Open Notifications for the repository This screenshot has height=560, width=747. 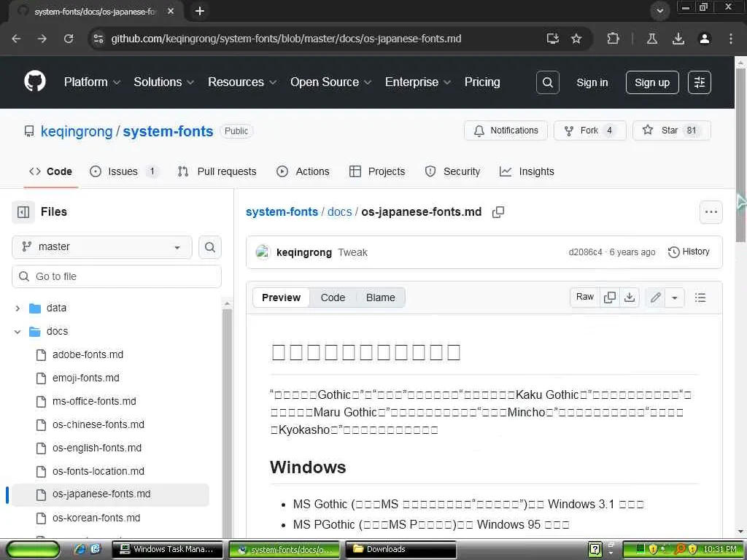(506, 131)
